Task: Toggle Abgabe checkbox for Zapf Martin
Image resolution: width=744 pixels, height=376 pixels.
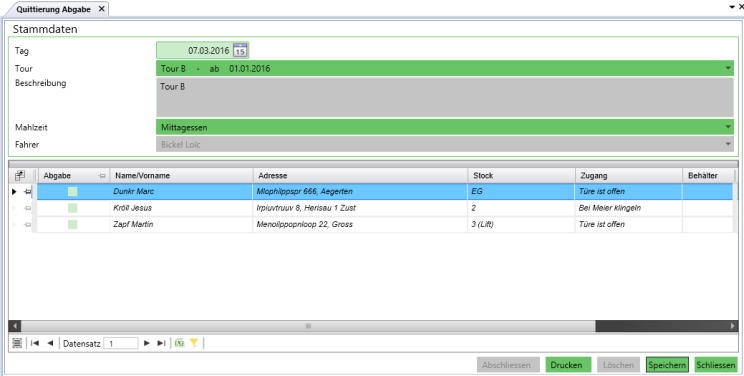Action: [x=73, y=224]
